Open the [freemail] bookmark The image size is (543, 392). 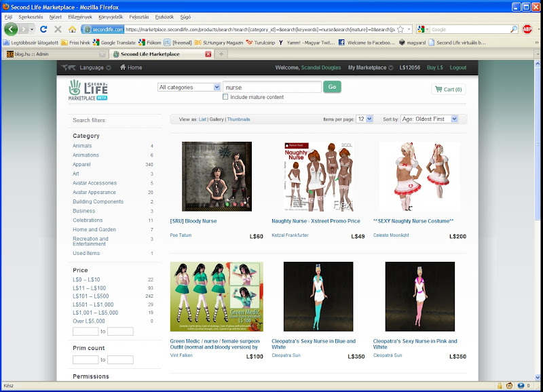[x=178, y=43]
